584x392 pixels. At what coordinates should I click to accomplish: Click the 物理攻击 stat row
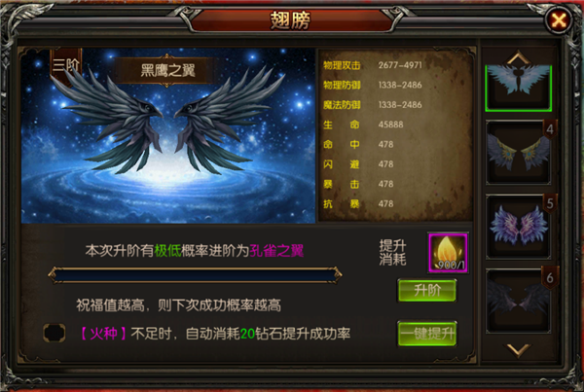point(373,65)
